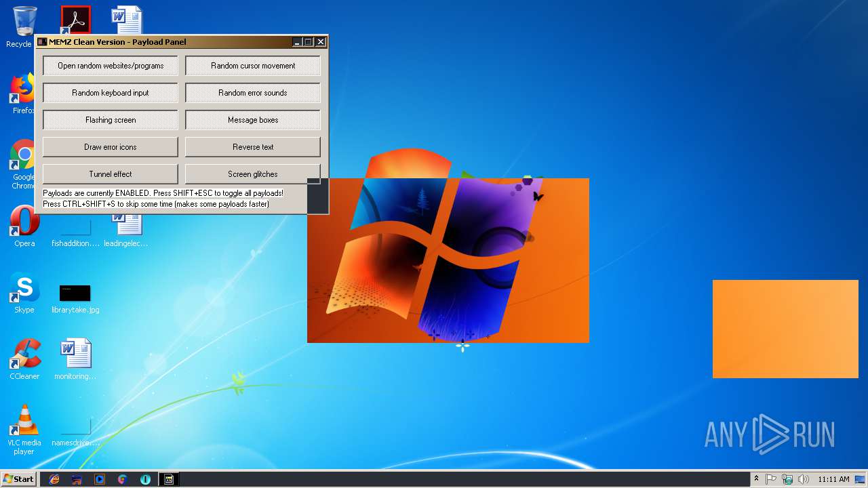Screen dimensions: 868x488
Task: Open the network tray icon
Action: [x=787, y=479]
